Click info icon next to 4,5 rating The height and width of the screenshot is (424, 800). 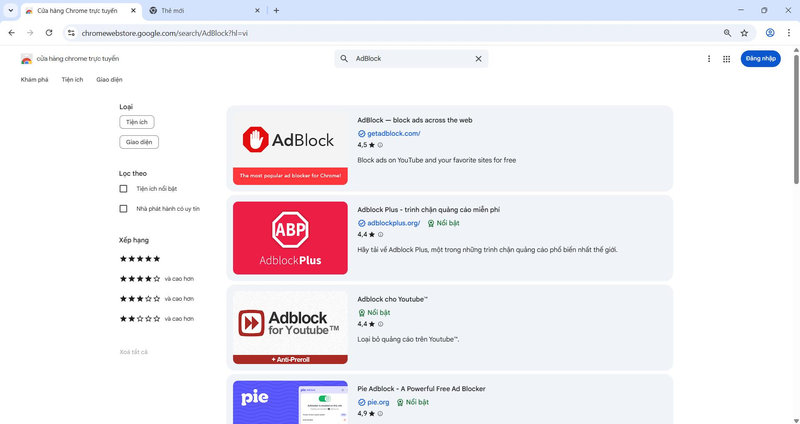[380, 145]
